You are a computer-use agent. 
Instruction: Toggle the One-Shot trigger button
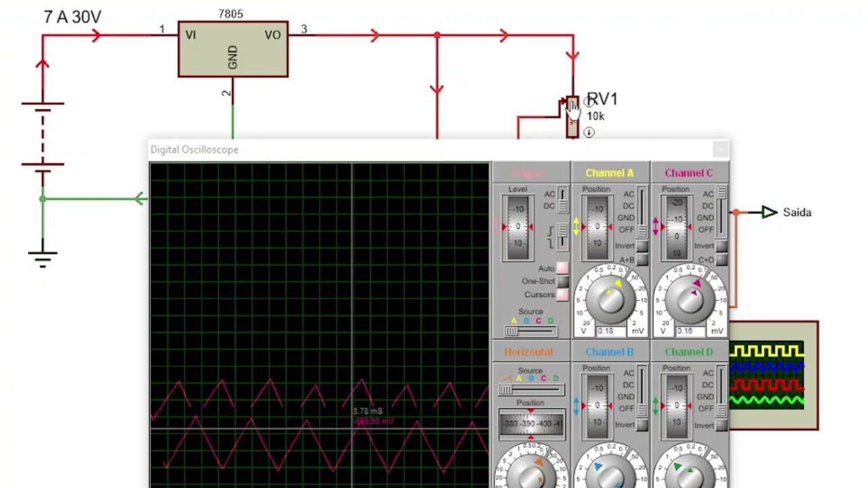click(x=562, y=281)
